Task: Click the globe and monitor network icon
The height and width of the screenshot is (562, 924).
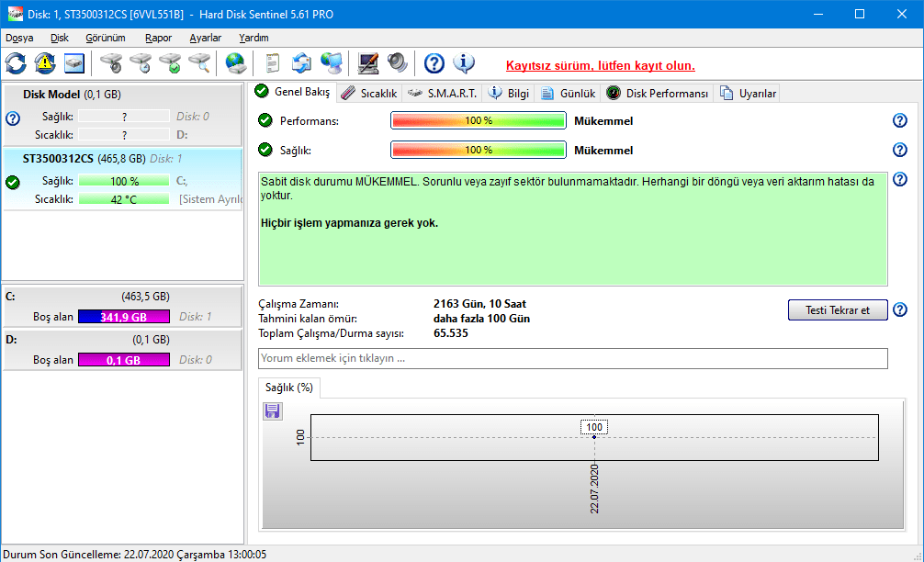Action: [332, 63]
